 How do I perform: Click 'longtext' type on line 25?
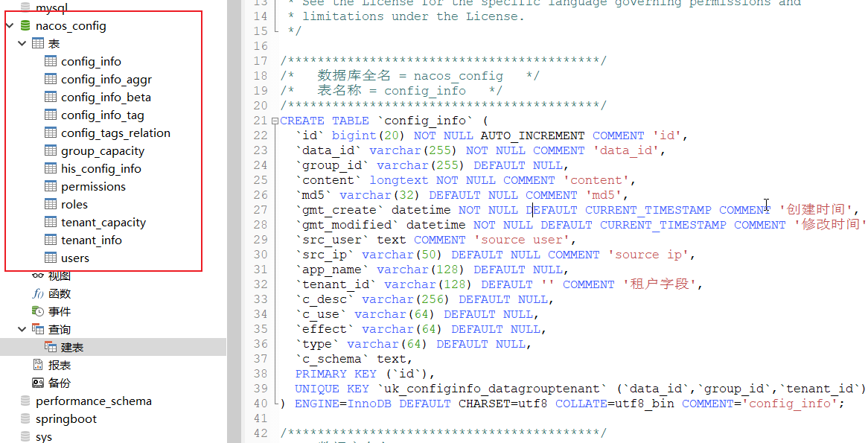(398, 180)
